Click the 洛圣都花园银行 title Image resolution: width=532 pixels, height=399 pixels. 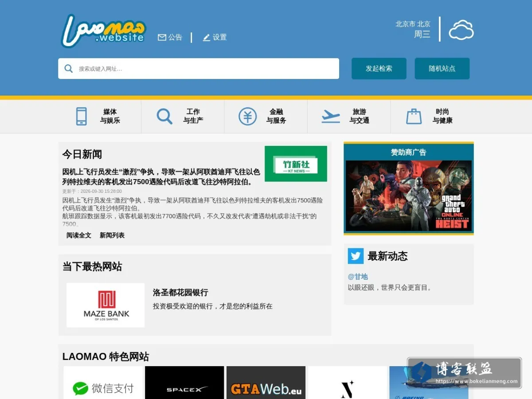pyautogui.click(x=180, y=293)
